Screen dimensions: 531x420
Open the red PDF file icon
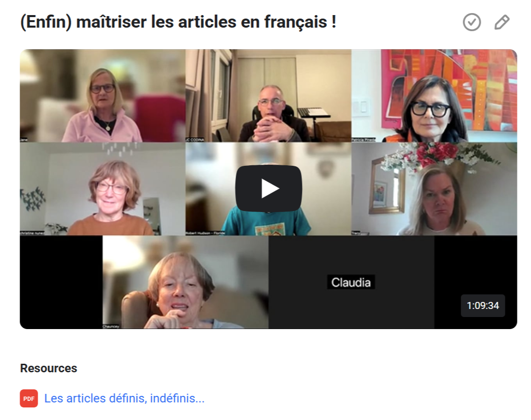(x=29, y=398)
